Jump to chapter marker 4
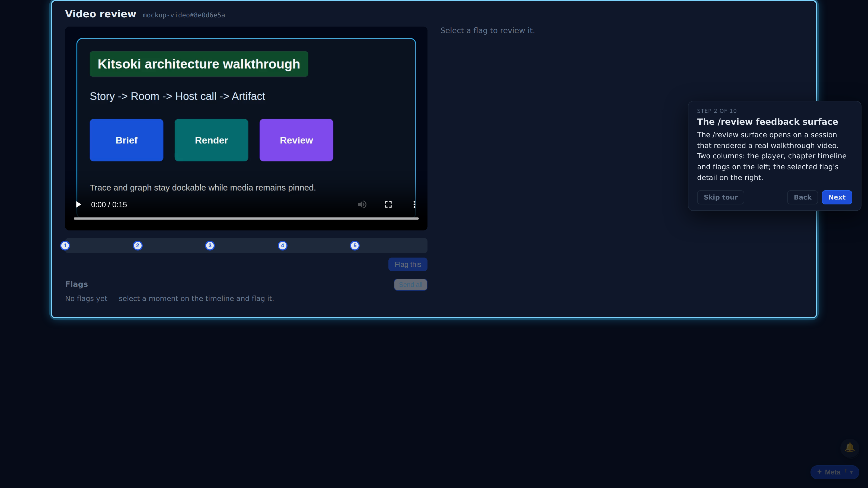868x488 pixels. point(282,246)
